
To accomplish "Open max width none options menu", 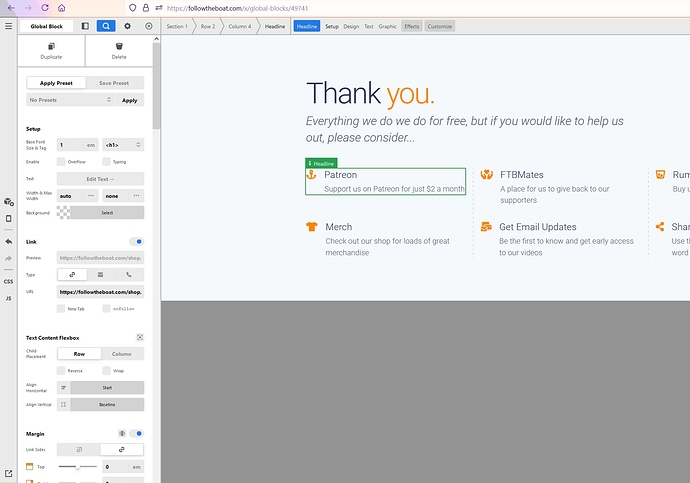I will pyautogui.click(x=137, y=196).
